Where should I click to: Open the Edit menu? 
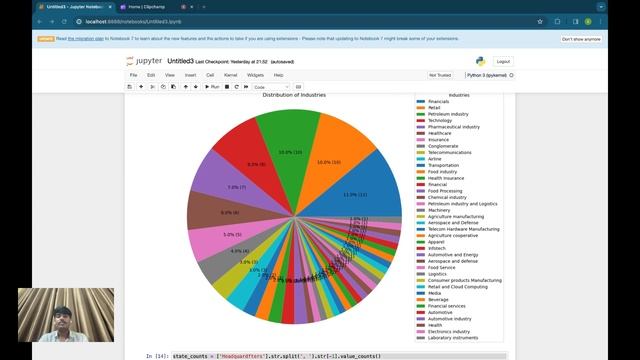(151, 75)
